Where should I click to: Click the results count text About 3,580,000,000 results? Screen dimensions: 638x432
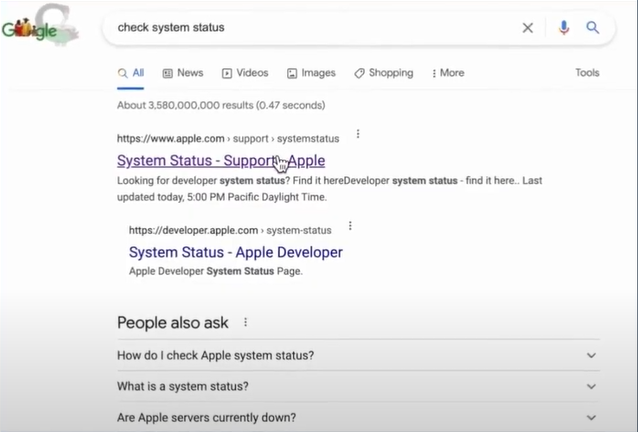221,105
